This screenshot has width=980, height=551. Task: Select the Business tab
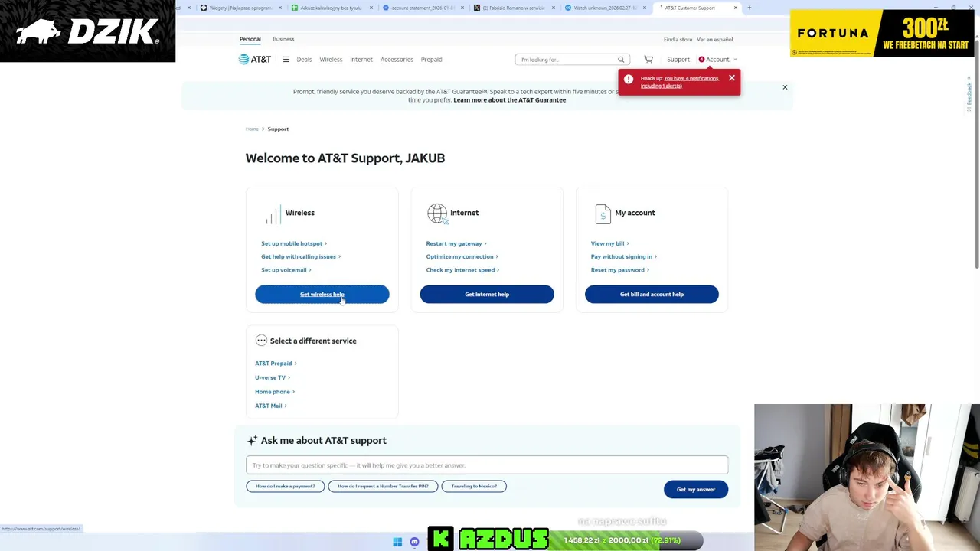point(283,39)
